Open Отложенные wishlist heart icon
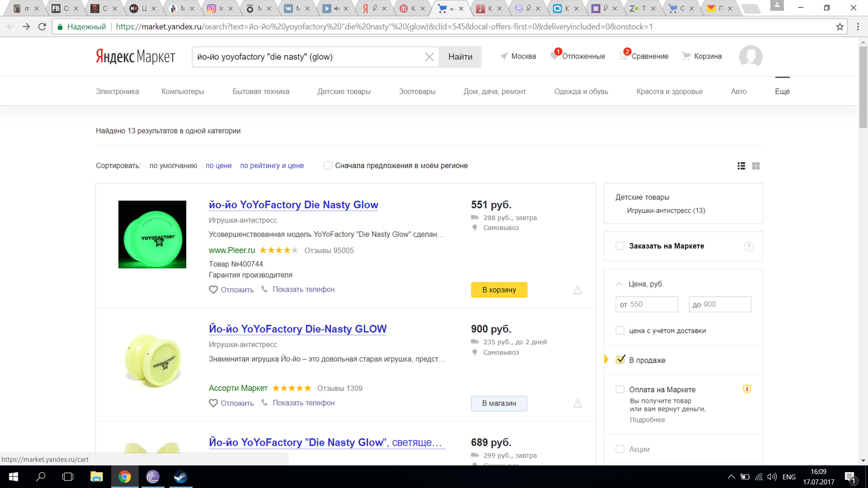The image size is (868, 488). coord(556,55)
